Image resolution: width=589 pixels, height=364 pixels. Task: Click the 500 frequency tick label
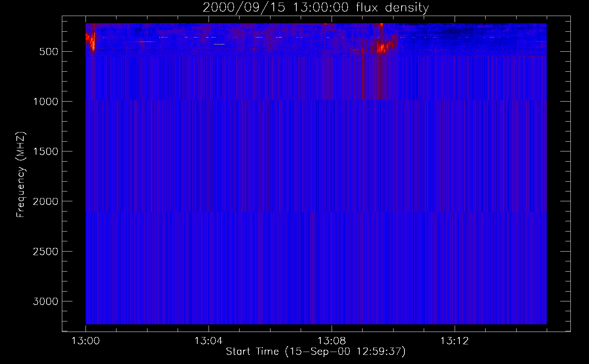(x=48, y=52)
